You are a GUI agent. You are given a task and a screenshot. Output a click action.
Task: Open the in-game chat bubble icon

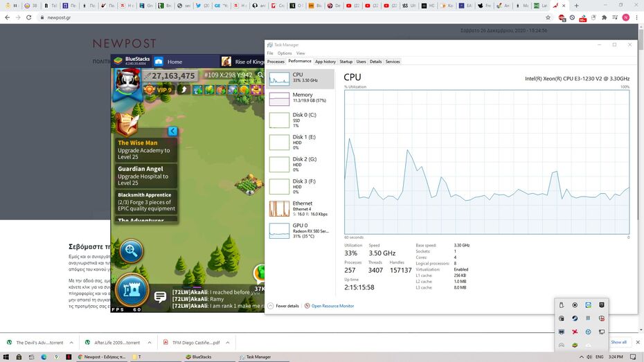tap(160, 297)
